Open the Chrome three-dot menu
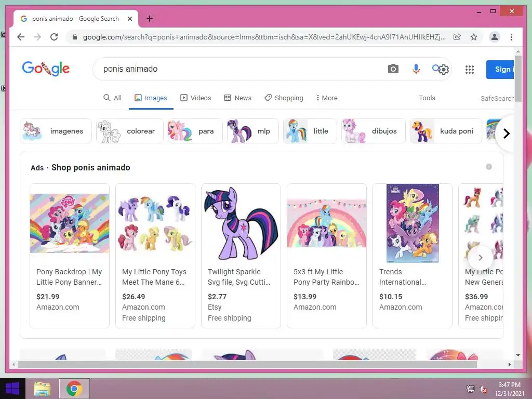Screen dimensions: 532x399 pos(511,37)
